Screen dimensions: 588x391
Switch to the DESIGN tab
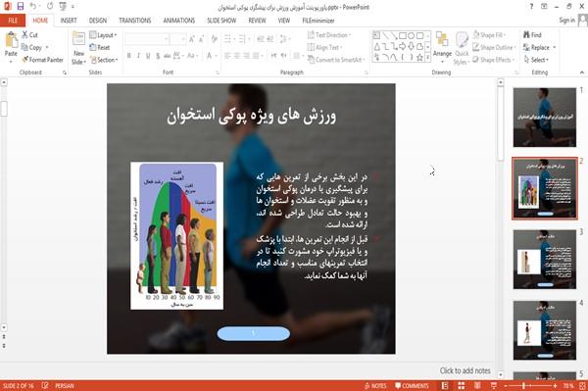(x=98, y=21)
